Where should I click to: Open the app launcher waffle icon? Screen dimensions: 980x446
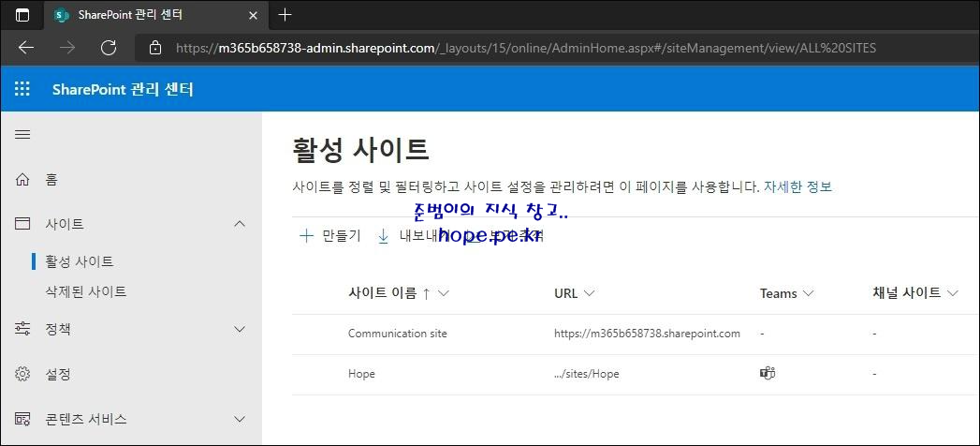pyautogui.click(x=22, y=89)
